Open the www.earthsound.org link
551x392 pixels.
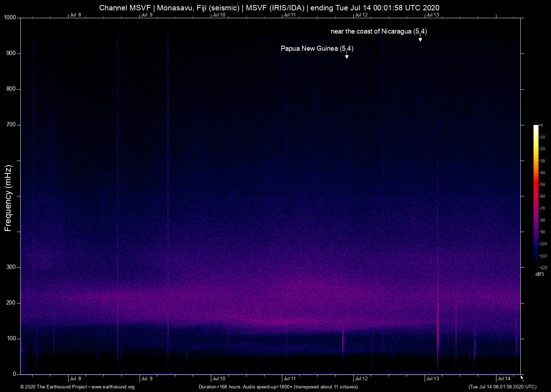[114, 387]
